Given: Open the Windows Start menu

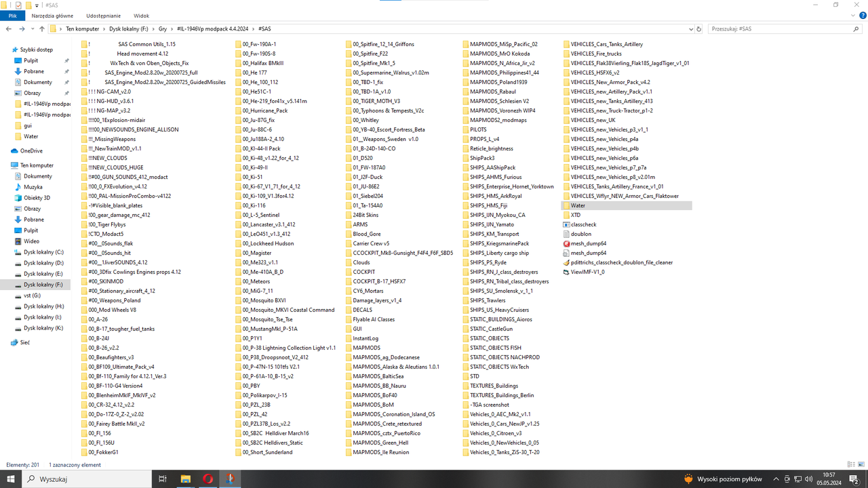Looking at the screenshot, I should coord(11,479).
